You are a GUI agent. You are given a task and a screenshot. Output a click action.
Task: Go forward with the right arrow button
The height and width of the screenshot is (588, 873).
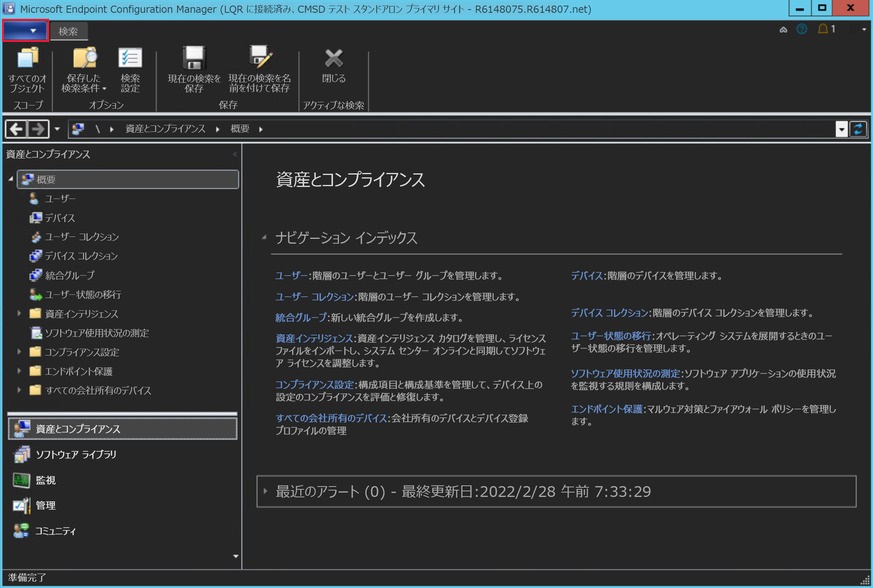38,129
